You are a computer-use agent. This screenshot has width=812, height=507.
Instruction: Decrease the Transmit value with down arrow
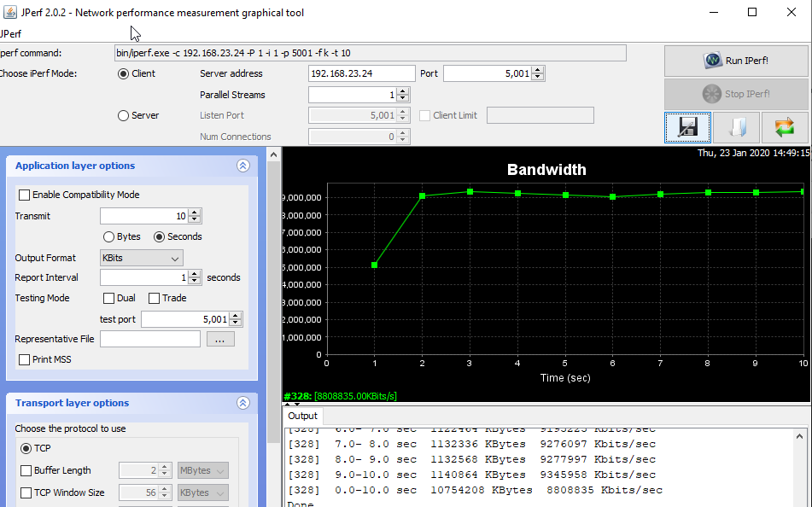(194, 219)
